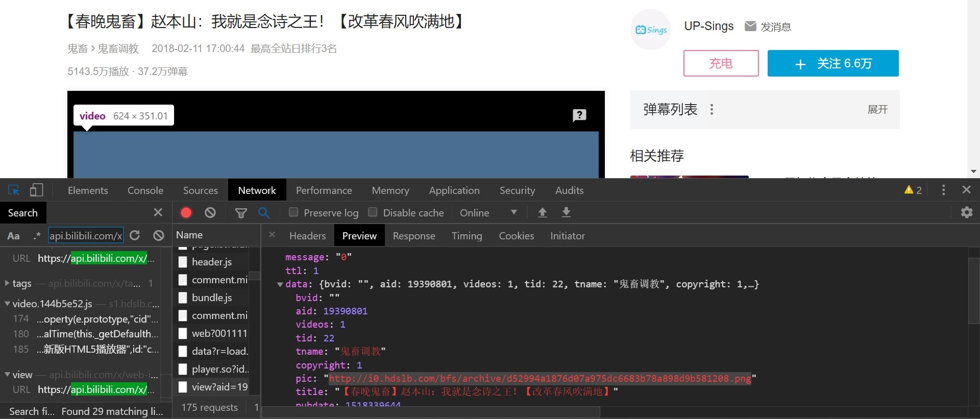
Task: Toggle the device toolbar icon
Action: pos(36,190)
